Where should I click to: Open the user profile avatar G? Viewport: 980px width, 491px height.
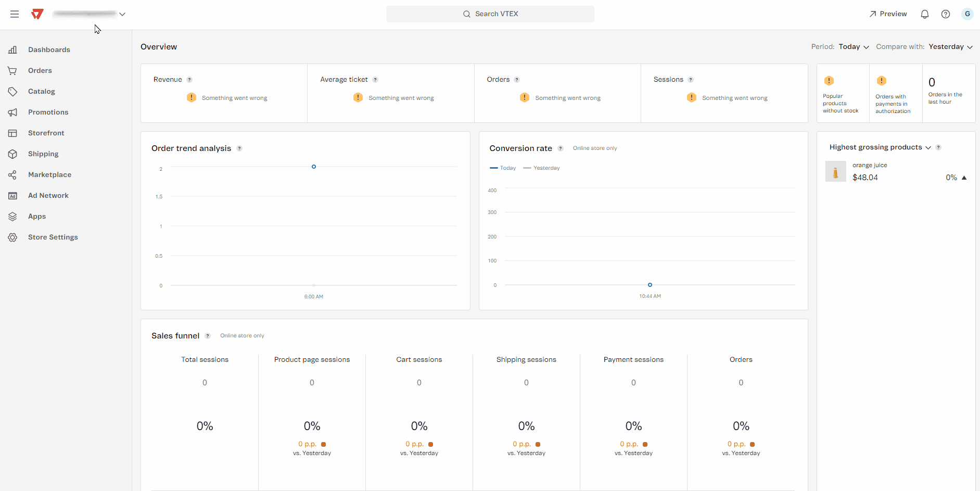pyautogui.click(x=967, y=14)
